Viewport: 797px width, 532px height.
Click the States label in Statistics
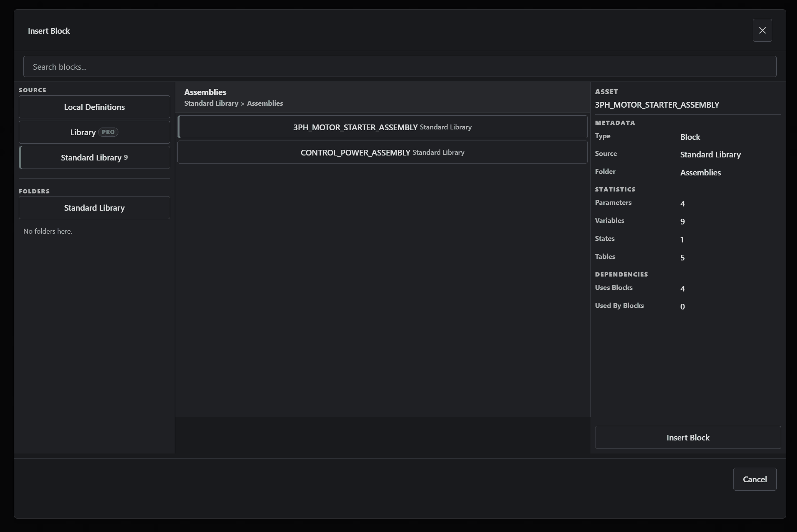[605, 239]
